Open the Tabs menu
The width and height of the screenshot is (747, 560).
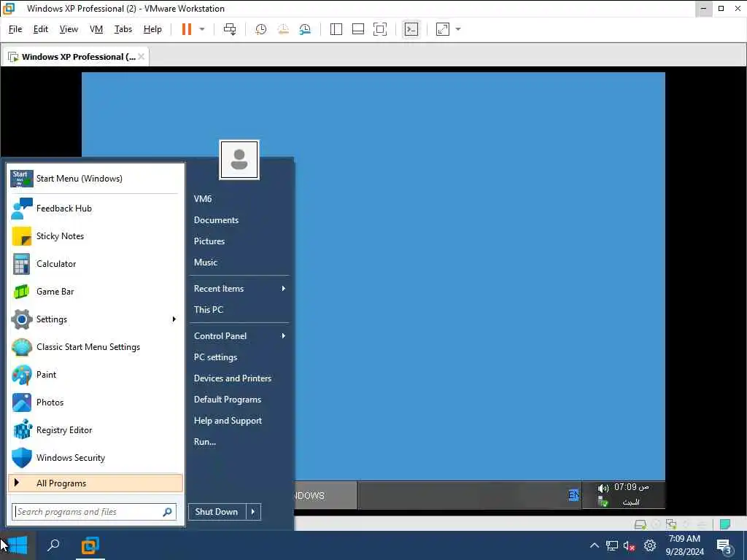point(123,29)
